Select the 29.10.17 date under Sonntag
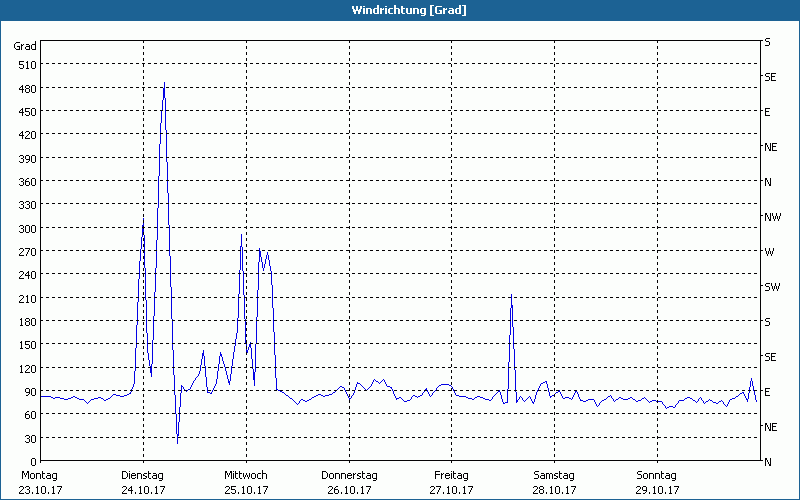Image resolution: width=800 pixels, height=500 pixels. point(657,490)
